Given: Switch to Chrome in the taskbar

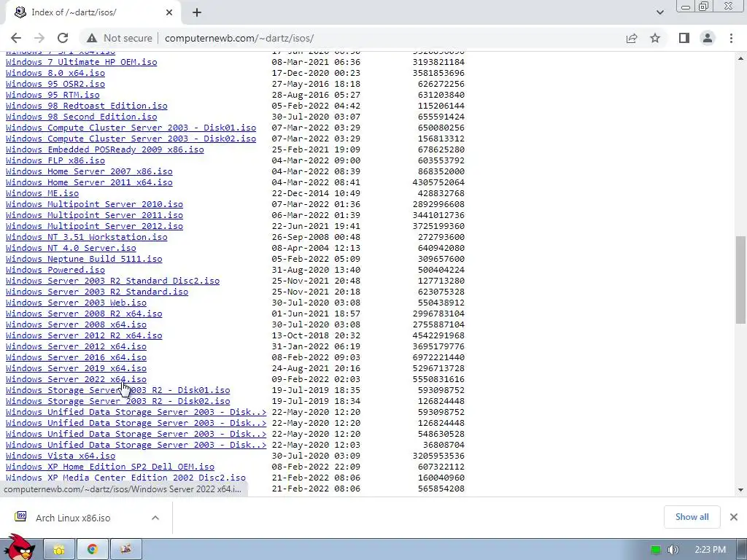Looking at the screenshot, I should coord(93,550).
